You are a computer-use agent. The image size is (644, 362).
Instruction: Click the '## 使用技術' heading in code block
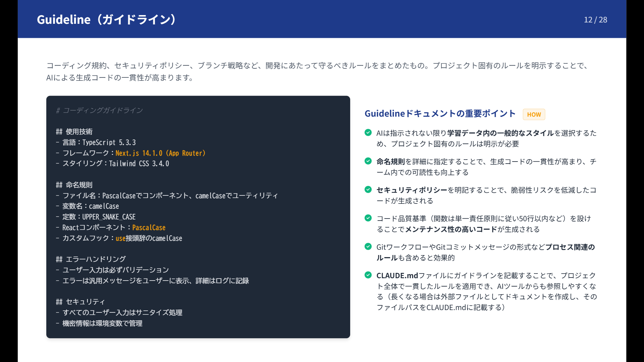(x=74, y=132)
